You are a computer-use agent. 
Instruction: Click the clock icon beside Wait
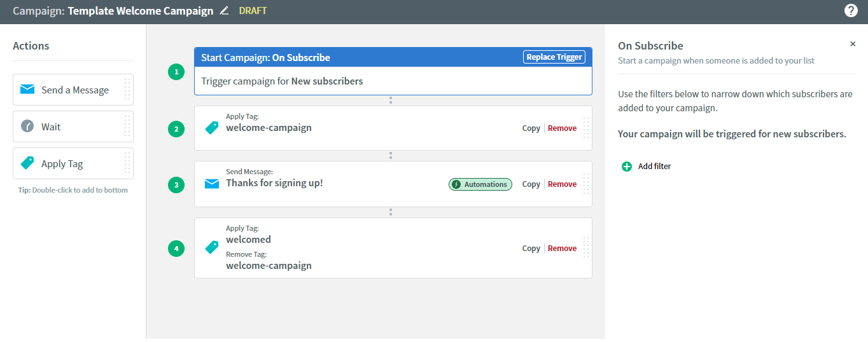coord(27,127)
